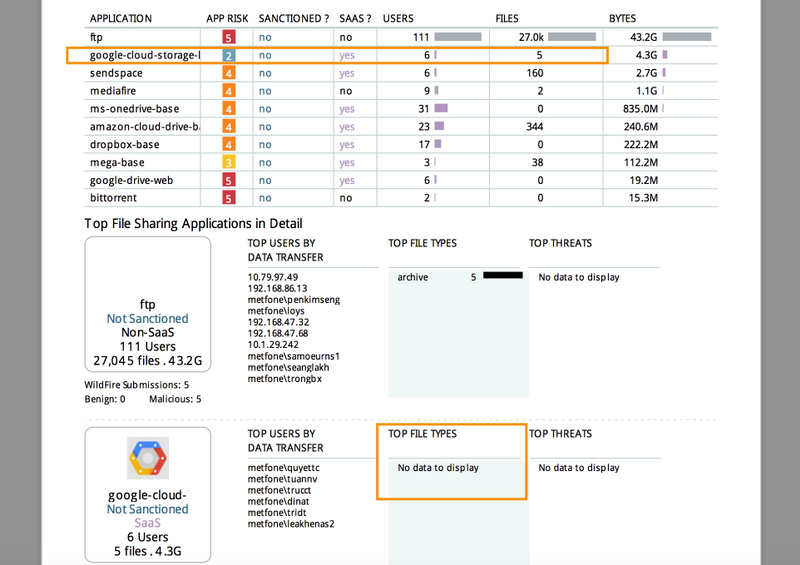This screenshot has height=565, width=800.
Task: Click the risk badge 4 in dropbox-base row
Action: [229, 144]
